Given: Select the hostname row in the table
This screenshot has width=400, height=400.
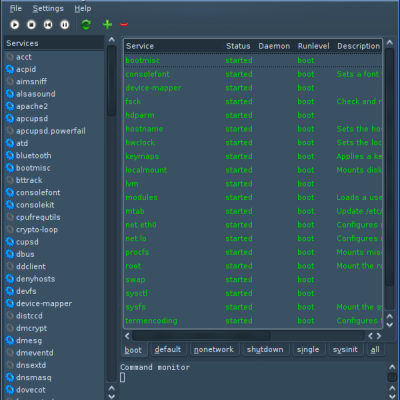Looking at the screenshot, I should [253, 129].
